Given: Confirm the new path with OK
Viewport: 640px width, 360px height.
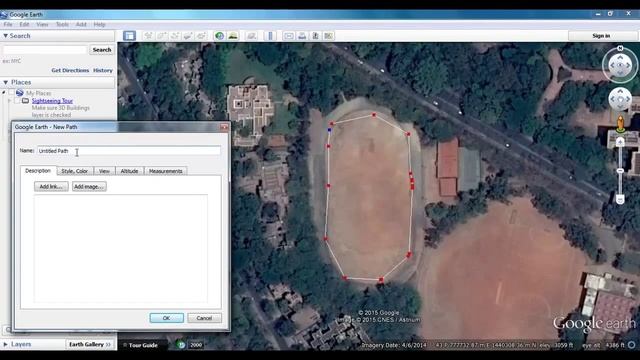Looking at the screenshot, I should pos(167,318).
